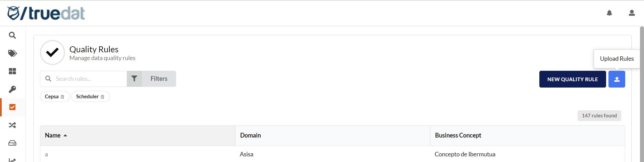Open the Filters dropdown

[x=152, y=79]
